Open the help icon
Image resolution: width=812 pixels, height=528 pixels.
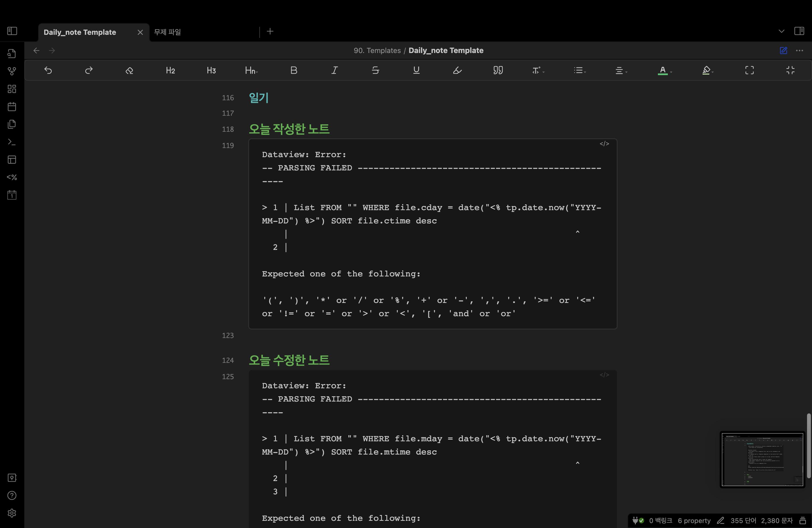coord(12,496)
